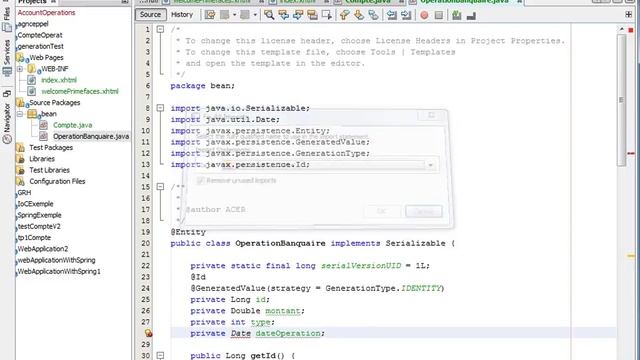Toggle Bookmark icon in editor toolbar
This screenshot has height=360, width=640.
pos(373,15)
